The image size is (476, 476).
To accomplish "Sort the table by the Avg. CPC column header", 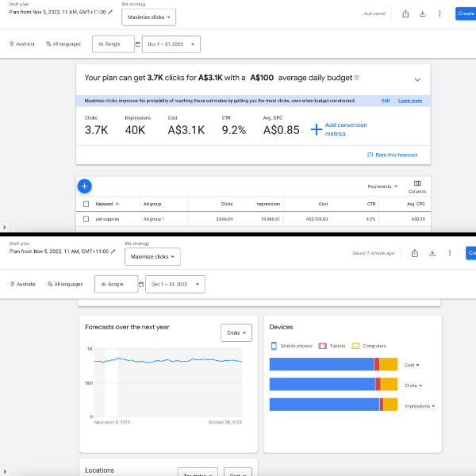I will 416,204.
